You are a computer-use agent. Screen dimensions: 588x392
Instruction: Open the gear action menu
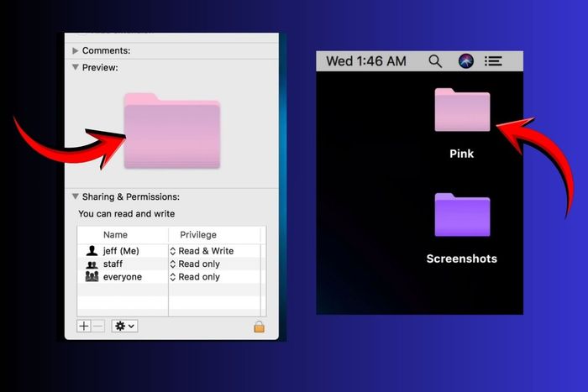(x=125, y=326)
